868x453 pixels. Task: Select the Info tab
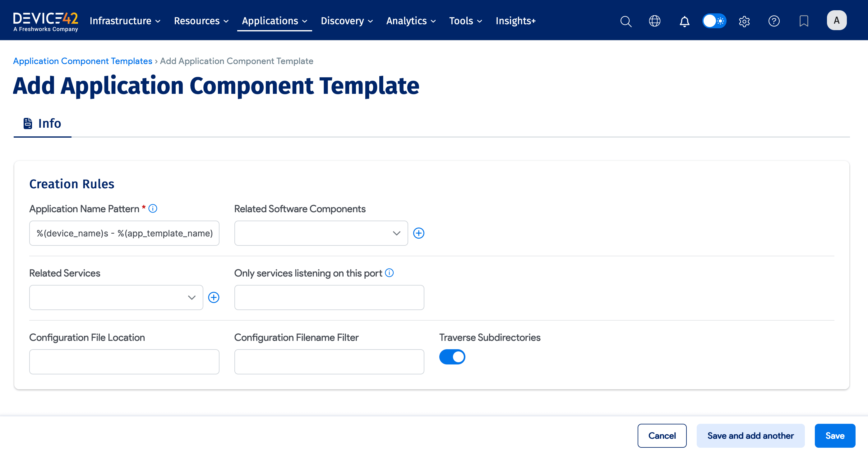(43, 124)
